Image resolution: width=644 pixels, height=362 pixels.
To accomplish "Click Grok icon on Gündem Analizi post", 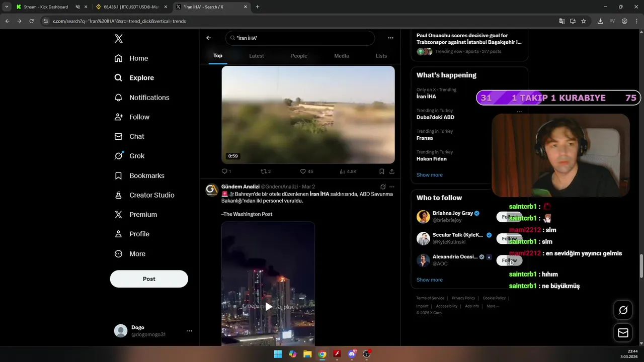I will pos(383,187).
